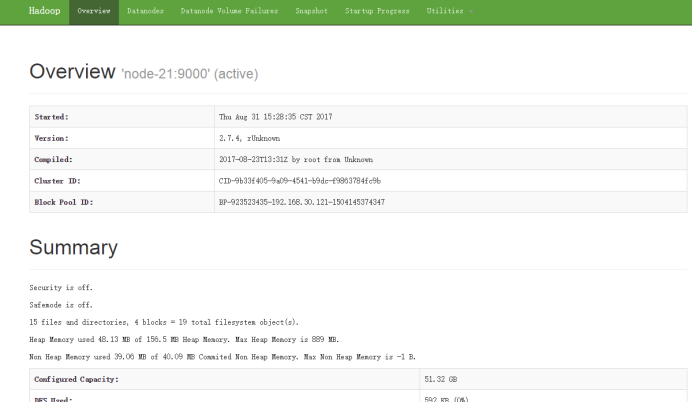Go to the Snapshot tab
The image size is (693, 403).
pos(312,11)
